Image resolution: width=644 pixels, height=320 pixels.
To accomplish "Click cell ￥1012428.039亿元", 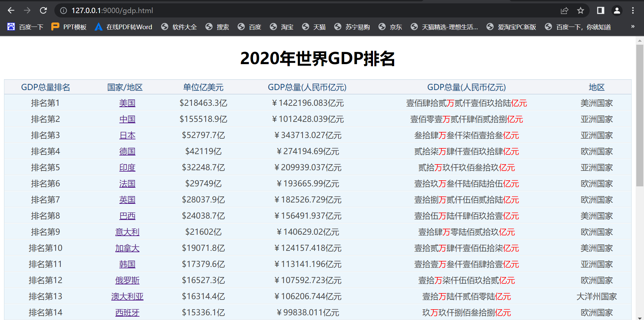I will tap(307, 119).
